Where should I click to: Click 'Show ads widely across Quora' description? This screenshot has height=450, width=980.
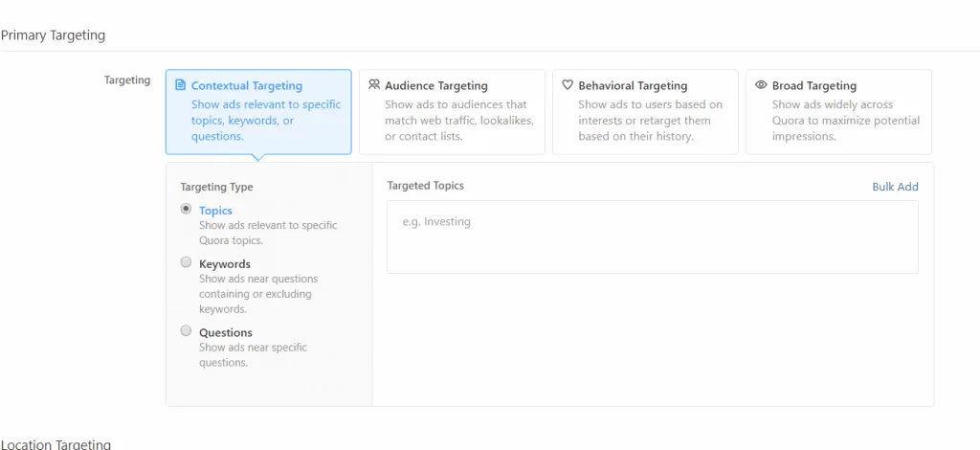click(x=846, y=120)
